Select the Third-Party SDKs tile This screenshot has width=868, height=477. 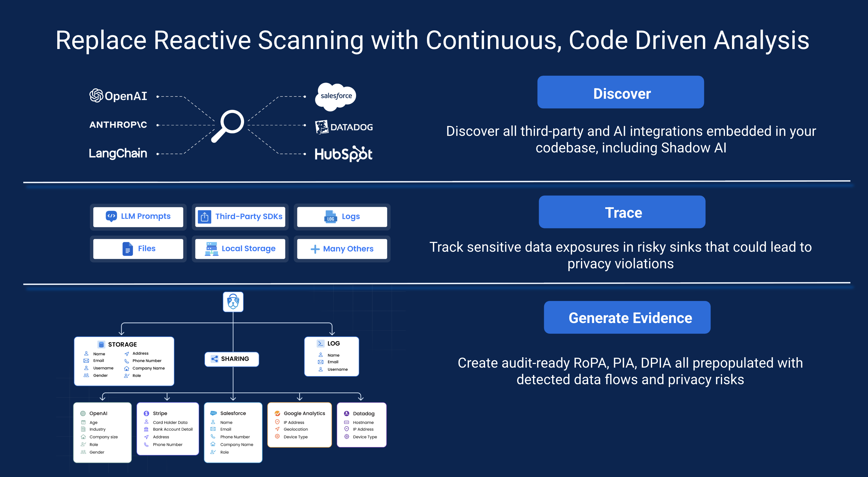[240, 216]
